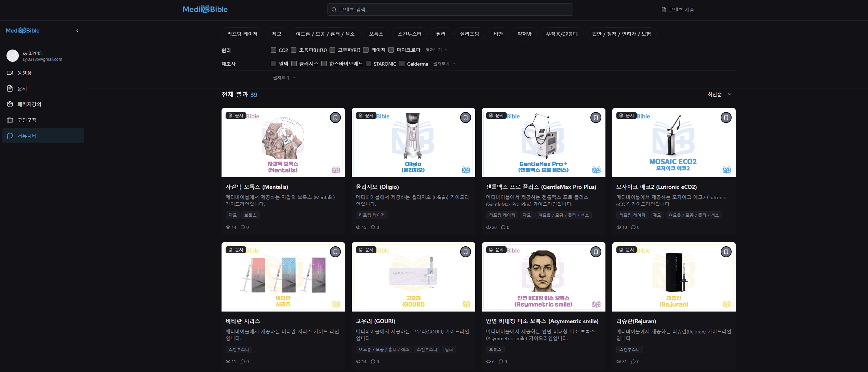Image resolution: width=868 pixels, height=372 pixels.
Task: Open the 고우리 (GOURI) thumbnail image
Action: pyautogui.click(x=413, y=277)
